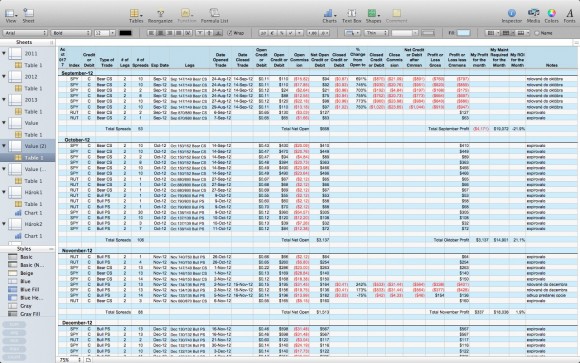
Task: Click the Comment toolbar icon
Action: (x=396, y=16)
